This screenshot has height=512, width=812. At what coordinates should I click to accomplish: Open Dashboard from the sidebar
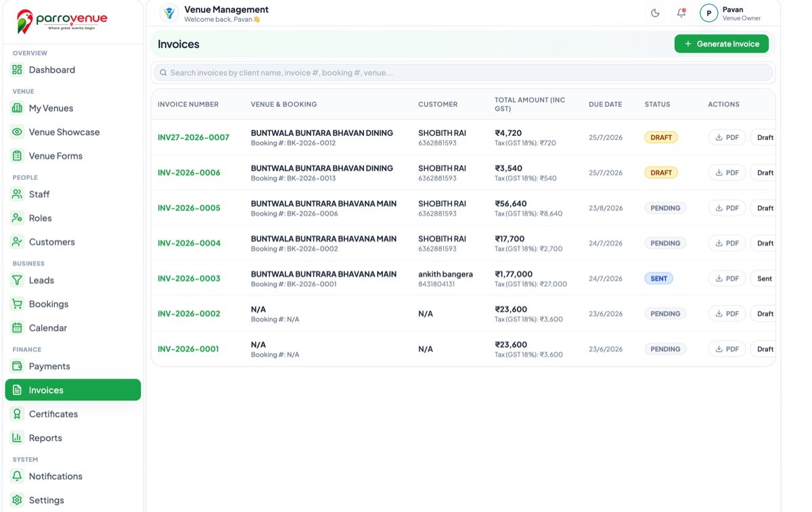click(73, 70)
